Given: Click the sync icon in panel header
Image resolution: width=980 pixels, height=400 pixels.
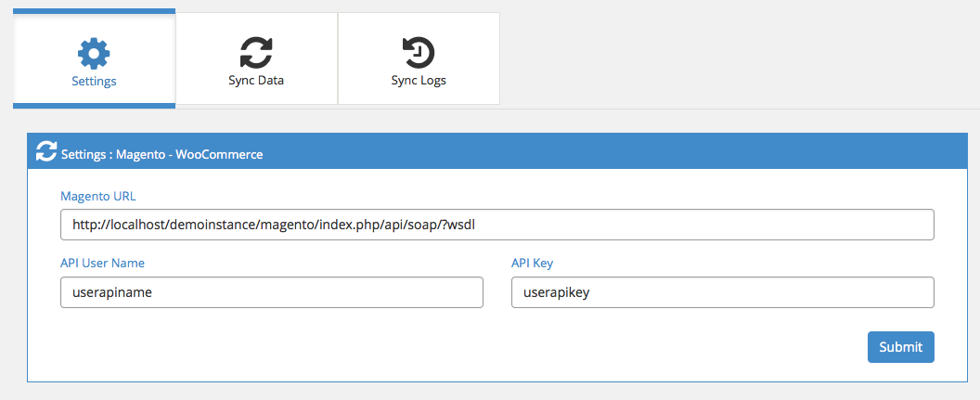Looking at the screenshot, I should coord(46,151).
